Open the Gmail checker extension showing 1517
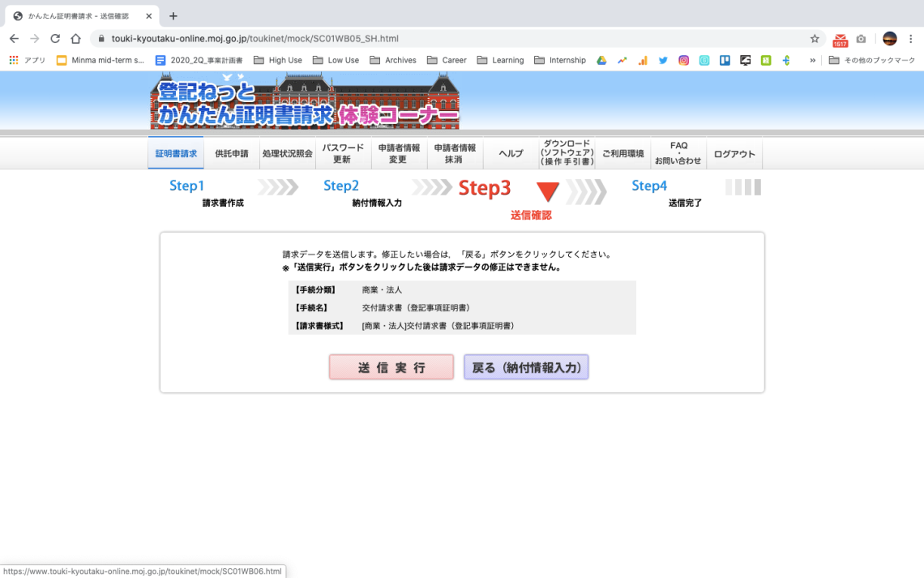The height and width of the screenshot is (578, 924). click(841, 40)
